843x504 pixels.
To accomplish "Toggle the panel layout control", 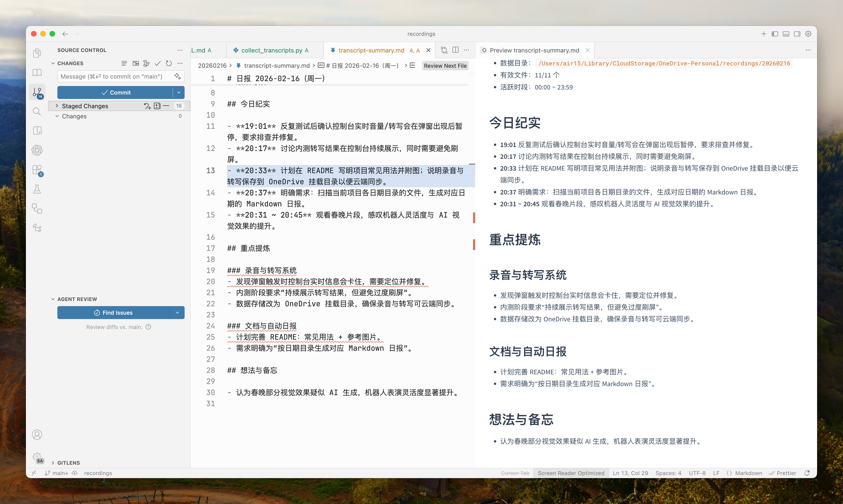I will tap(786, 34).
